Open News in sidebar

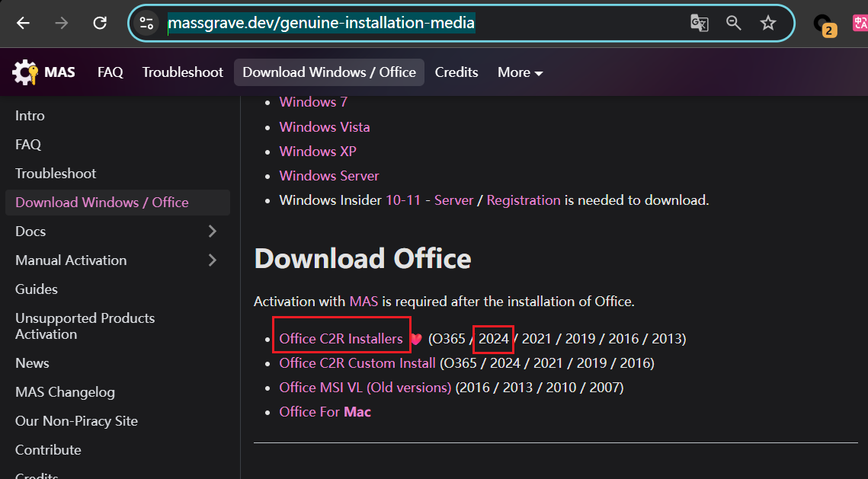pyautogui.click(x=32, y=363)
